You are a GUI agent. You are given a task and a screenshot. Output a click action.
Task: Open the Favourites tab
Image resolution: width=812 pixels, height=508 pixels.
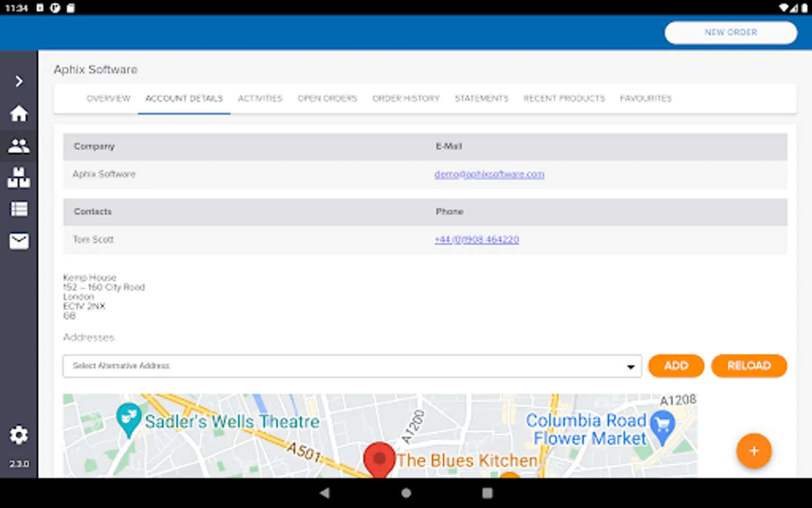point(646,98)
